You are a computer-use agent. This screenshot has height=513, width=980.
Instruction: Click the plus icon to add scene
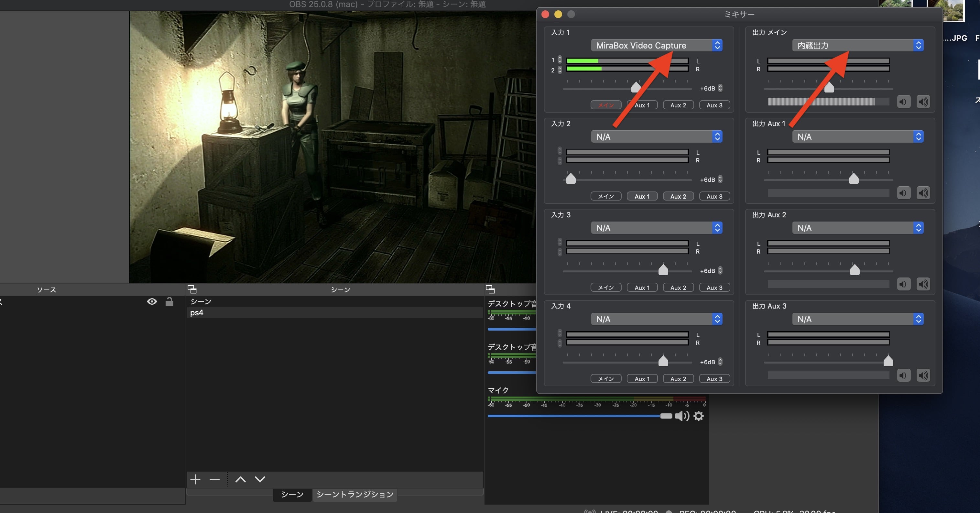pyautogui.click(x=195, y=479)
